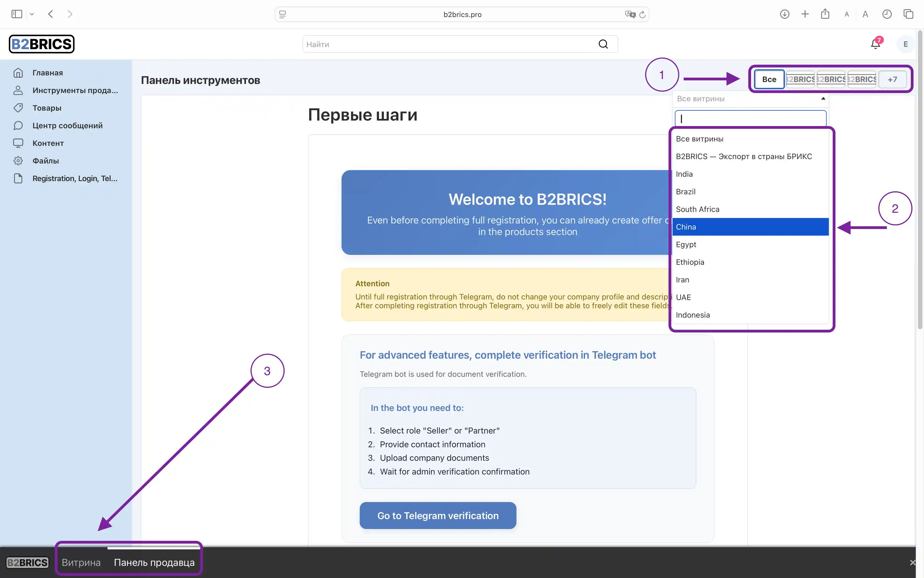This screenshot has width=924, height=578.
Task: Open the Share sheet icon
Action: 825,14
